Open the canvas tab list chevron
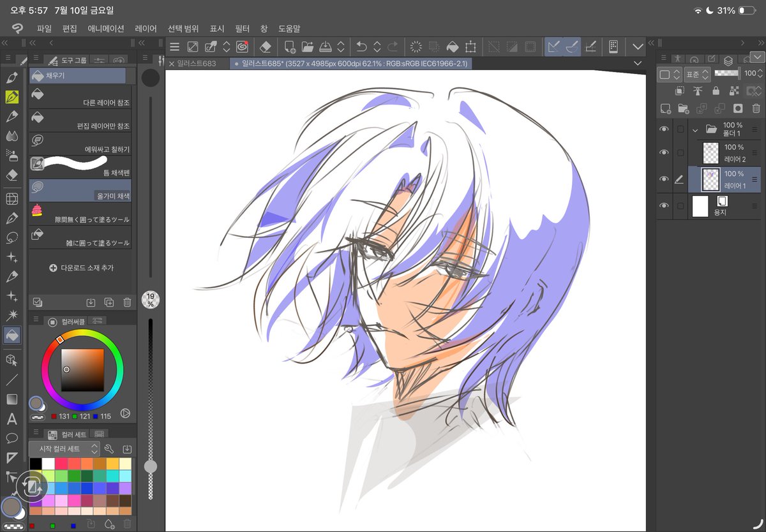Viewport: 766px width, 532px height. (x=638, y=63)
